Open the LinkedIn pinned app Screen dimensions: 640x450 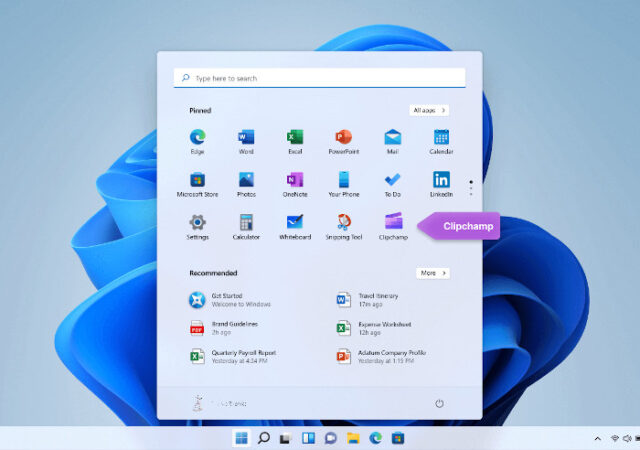pos(441,180)
